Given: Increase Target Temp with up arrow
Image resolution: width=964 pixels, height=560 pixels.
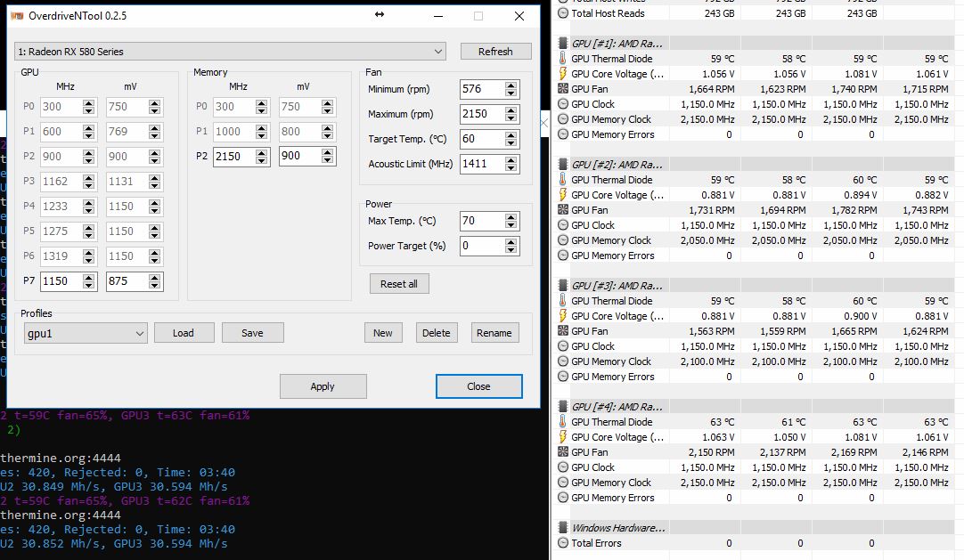Looking at the screenshot, I should tap(511, 134).
